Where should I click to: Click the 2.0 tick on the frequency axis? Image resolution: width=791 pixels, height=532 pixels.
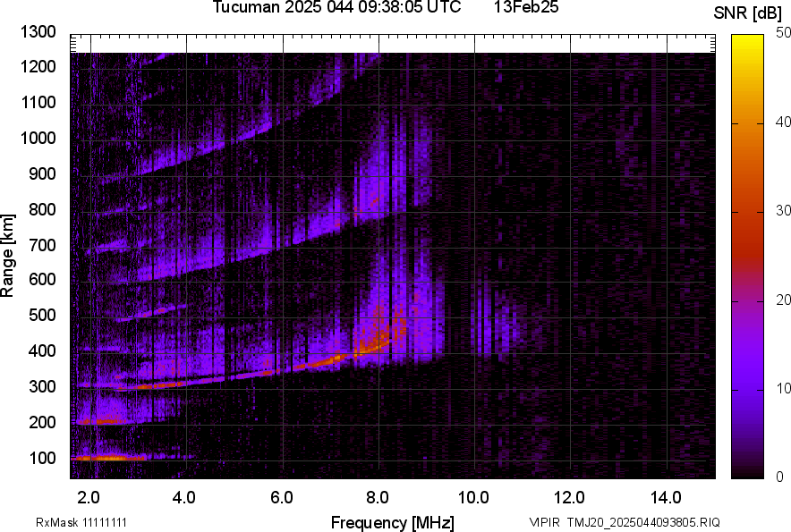(x=90, y=496)
